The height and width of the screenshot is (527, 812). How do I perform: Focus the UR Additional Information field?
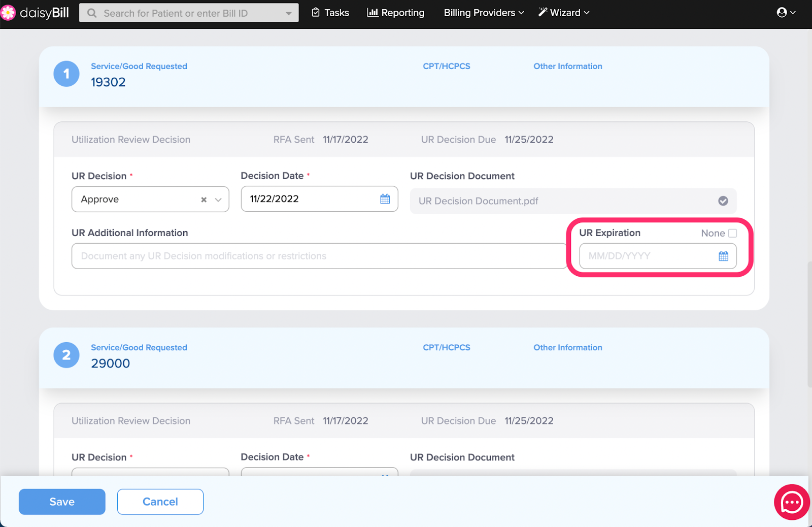coord(319,256)
